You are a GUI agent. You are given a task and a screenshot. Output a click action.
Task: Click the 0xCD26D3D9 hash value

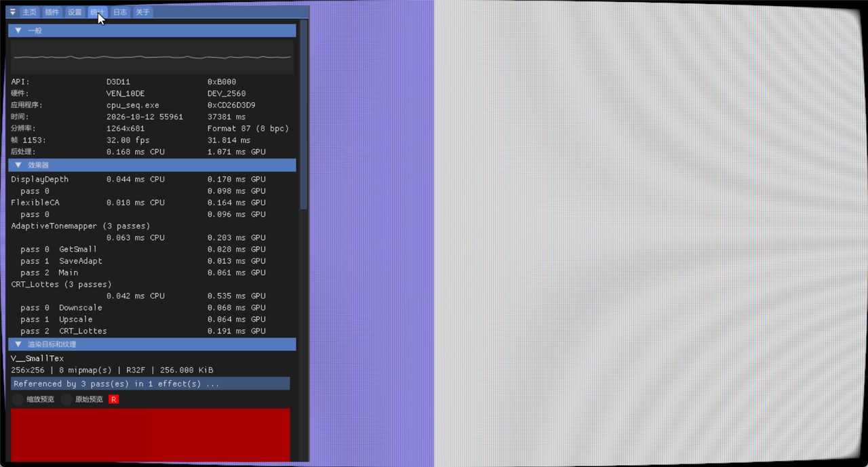231,105
